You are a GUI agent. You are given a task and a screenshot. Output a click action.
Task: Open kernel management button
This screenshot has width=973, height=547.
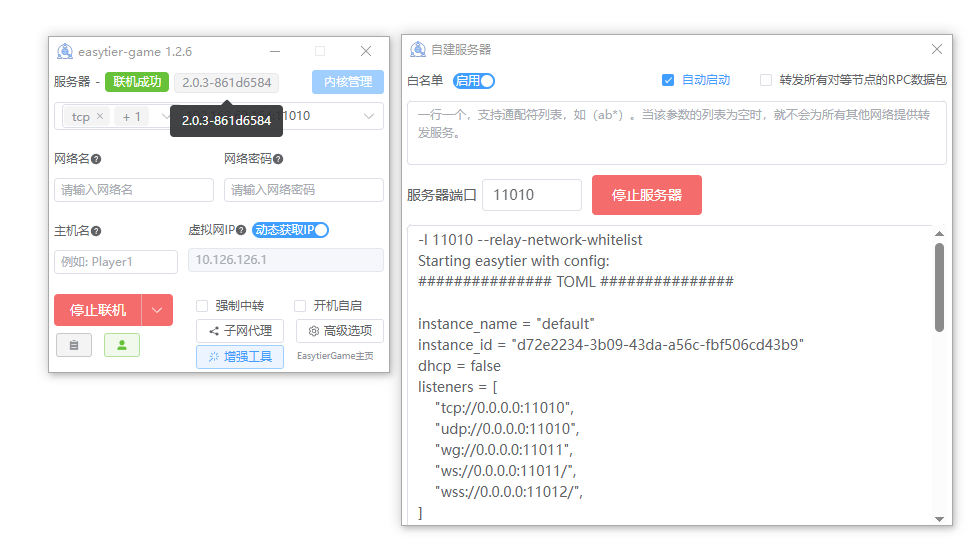pos(348,82)
